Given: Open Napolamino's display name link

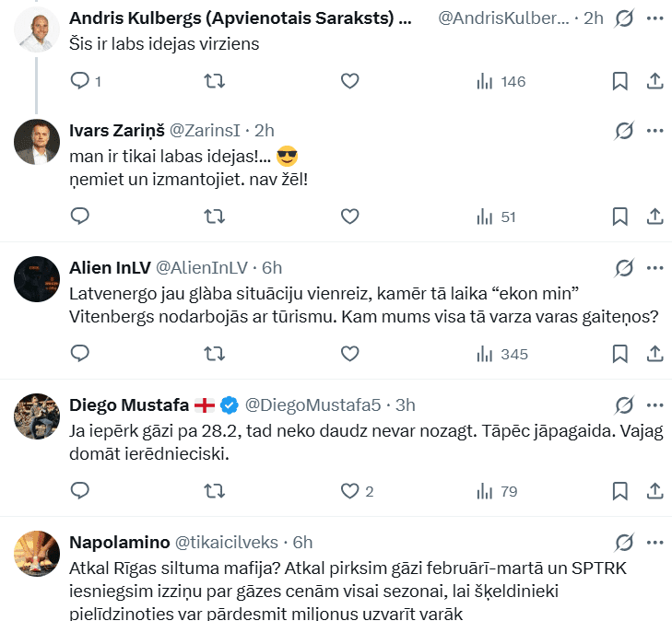Looking at the screenshot, I should pos(118,542).
